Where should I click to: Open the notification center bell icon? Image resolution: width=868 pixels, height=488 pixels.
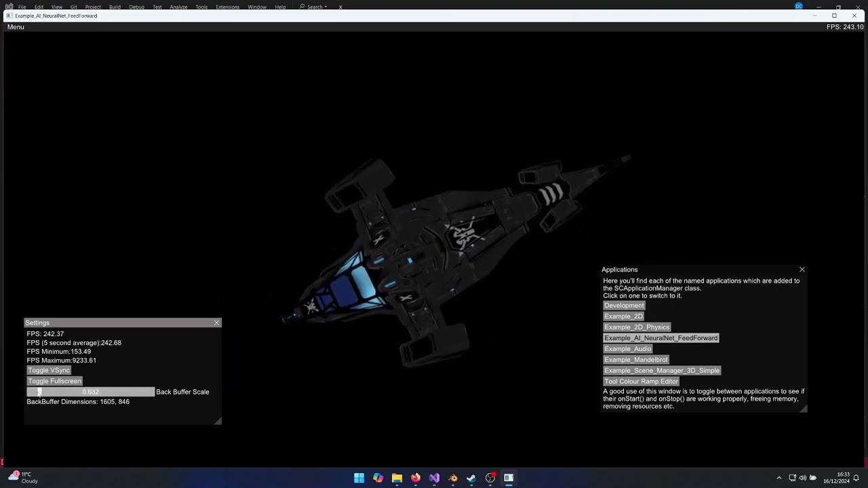[856, 478]
